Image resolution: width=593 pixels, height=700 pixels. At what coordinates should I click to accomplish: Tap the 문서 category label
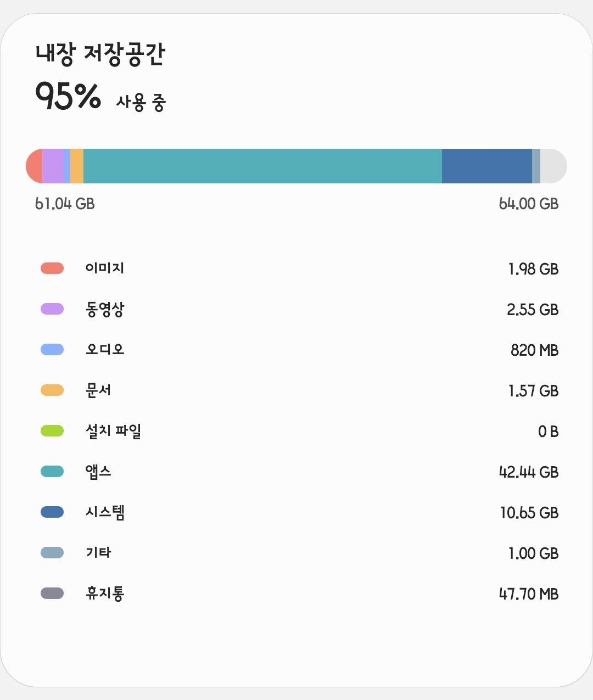coord(98,390)
